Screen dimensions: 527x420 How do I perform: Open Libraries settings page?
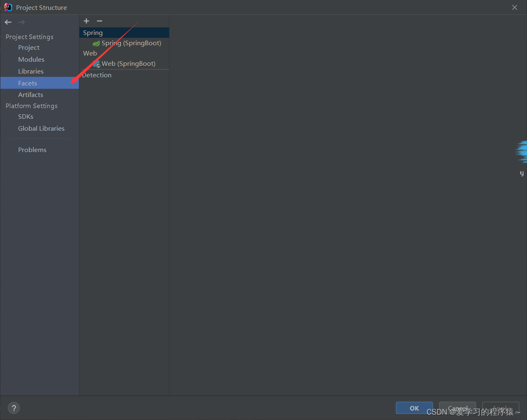point(31,72)
